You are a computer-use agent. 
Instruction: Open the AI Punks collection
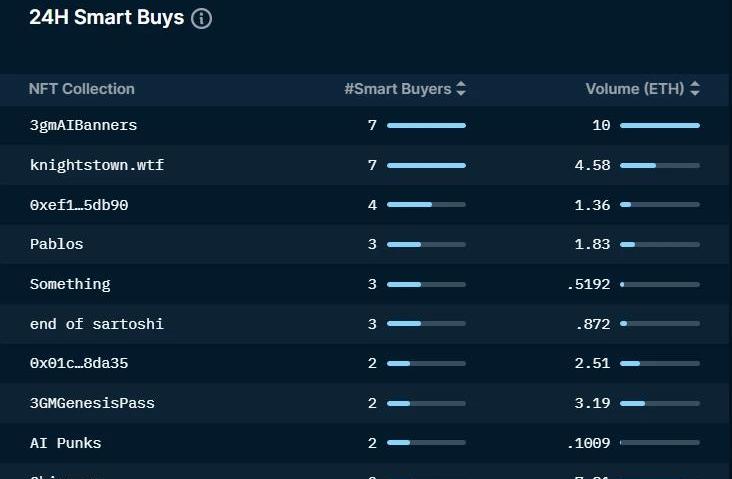tap(65, 443)
